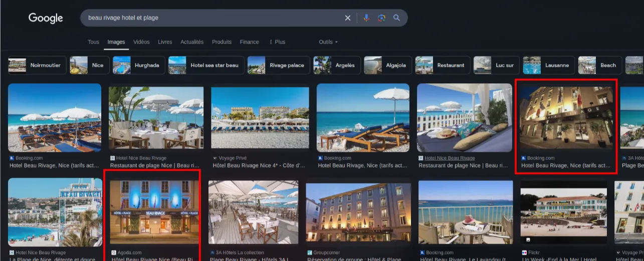Select the Nice filter chip
Viewport: 644px width, 261px height.
[90, 65]
